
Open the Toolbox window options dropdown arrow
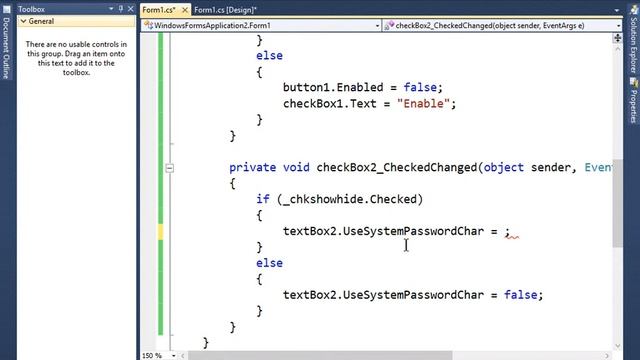coord(111,9)
